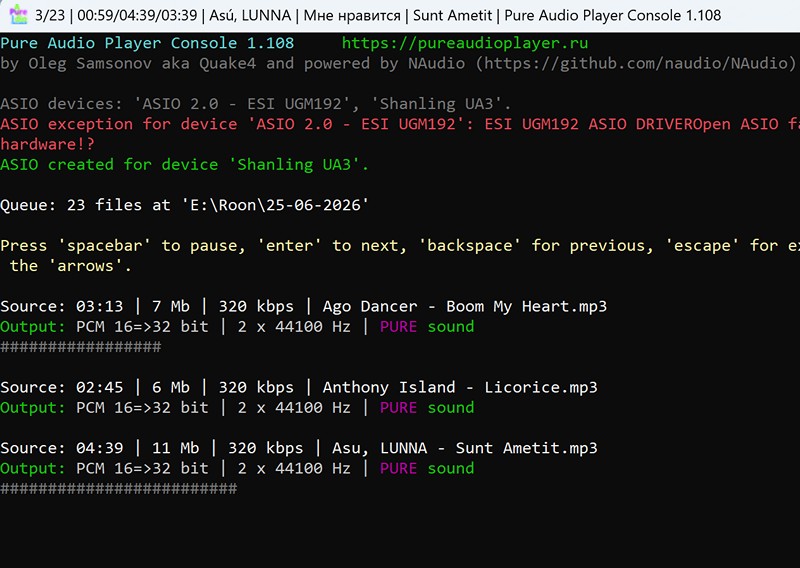Click the 'Asu, LUNNA - Sunt Ametit.mp3' source line

299,448
